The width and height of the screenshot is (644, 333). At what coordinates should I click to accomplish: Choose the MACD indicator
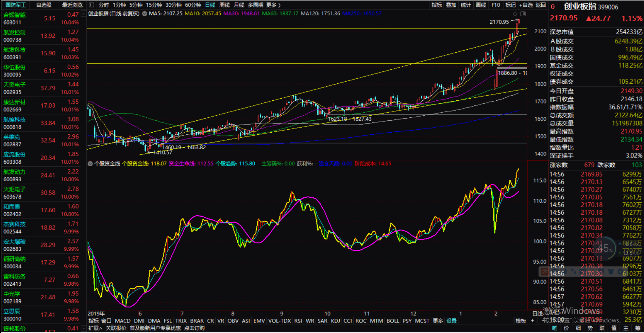[x=123, y=321]
